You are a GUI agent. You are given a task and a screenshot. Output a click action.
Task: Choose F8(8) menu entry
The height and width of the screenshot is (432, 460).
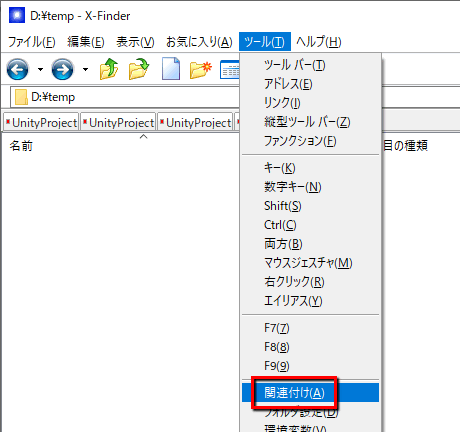pos(310,347)
